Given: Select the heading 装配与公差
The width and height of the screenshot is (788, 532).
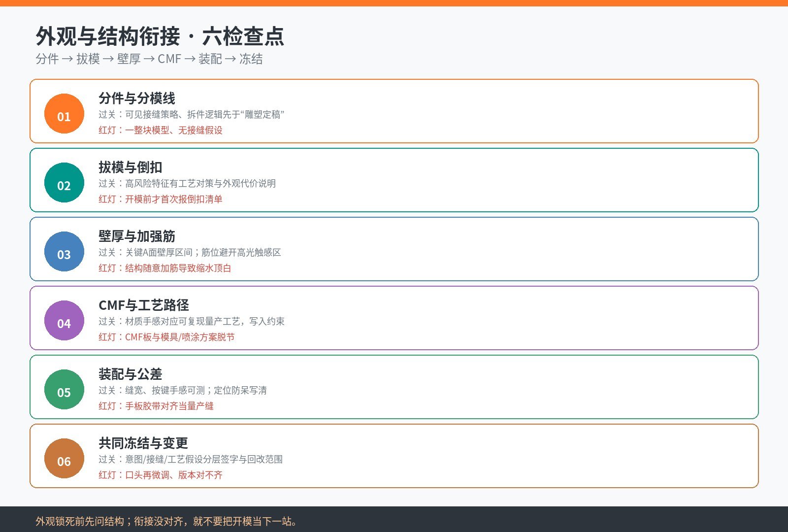Looking at the screenshot, I should (131, 374).
